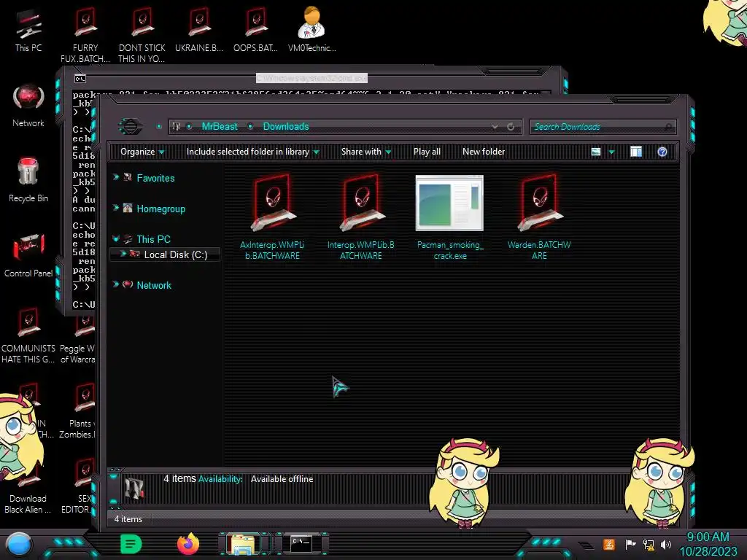The image size is (747, 560).
Task: Select Warden.BATCHWARE file
Action: tap(539, 217)
